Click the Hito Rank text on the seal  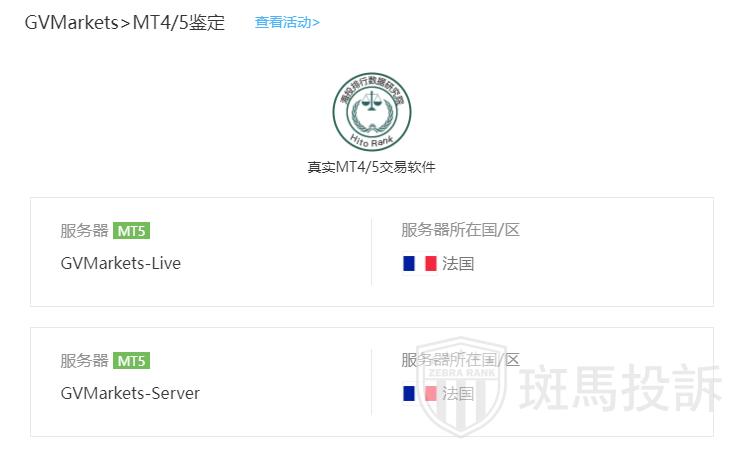pos(372,140)
